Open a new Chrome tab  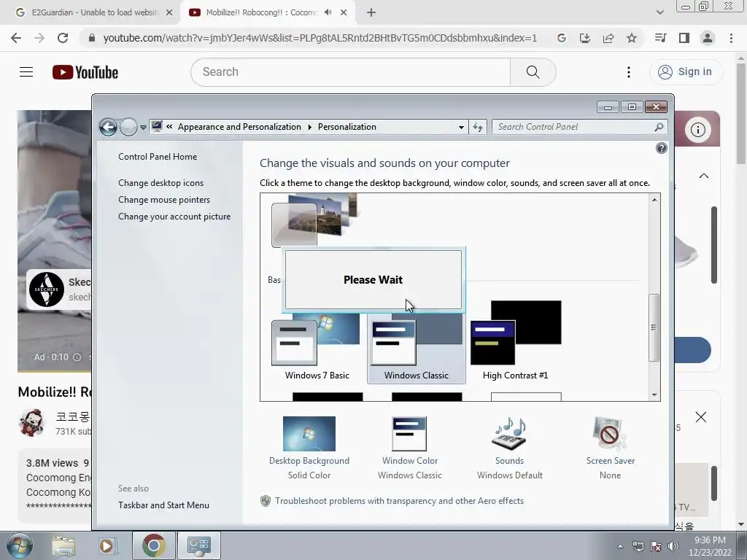371,12
